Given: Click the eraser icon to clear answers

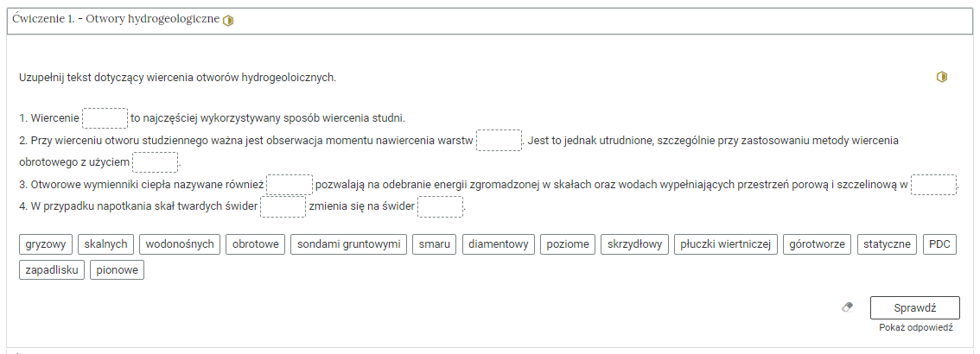Looking at the screenshot, I should [x=848, y=307].
